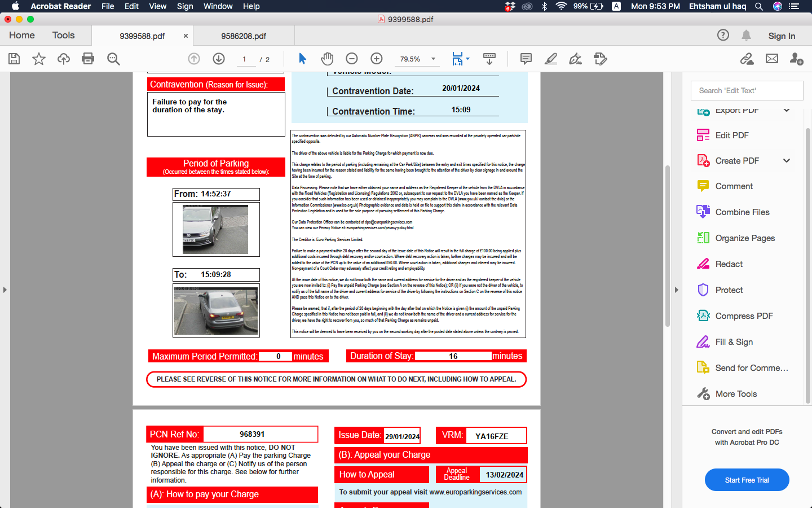Expand the left navigation pane arrow

(5, 290)
